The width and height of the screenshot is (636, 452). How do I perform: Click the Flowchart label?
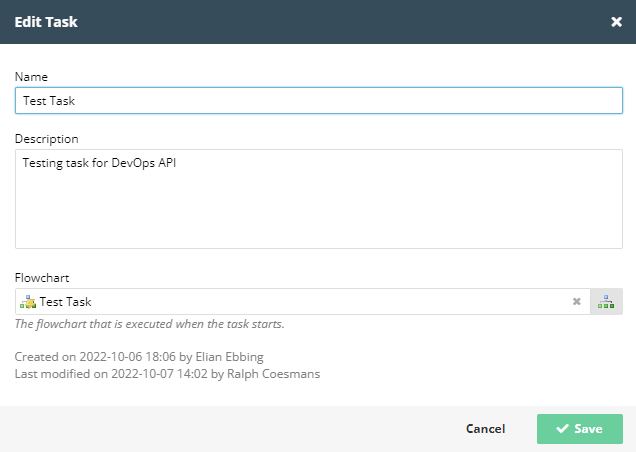[x=42, y=278]
